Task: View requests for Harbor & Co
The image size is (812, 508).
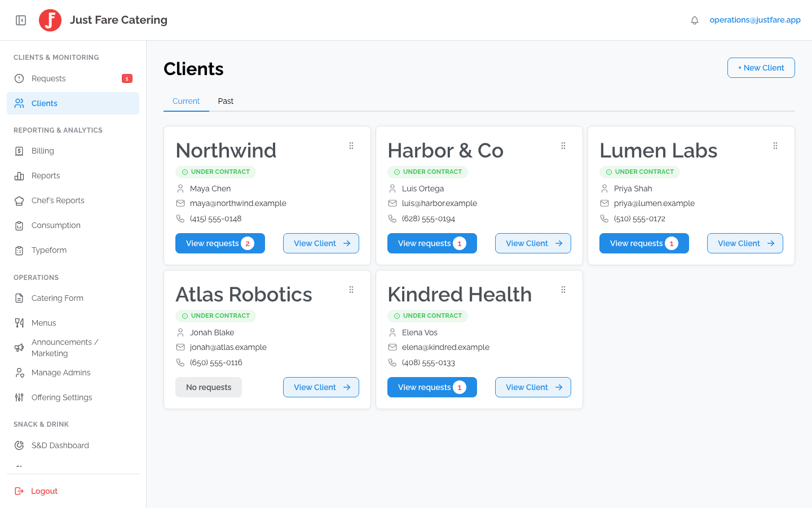Action: [432, 243]
